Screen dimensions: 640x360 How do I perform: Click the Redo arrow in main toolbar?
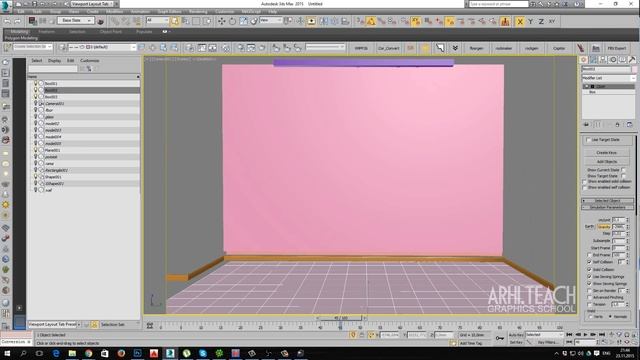[x=18, y=21]
